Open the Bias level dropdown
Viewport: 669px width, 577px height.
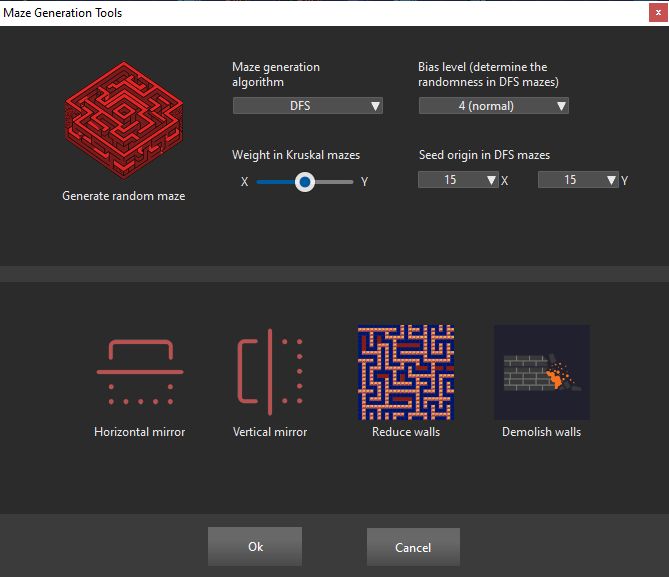tap(494, 106)
